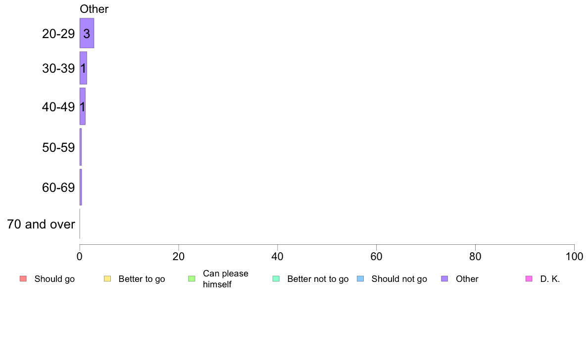Toggle the green Can please himself swatch
The image size is (588, 364).
(192, 278)
